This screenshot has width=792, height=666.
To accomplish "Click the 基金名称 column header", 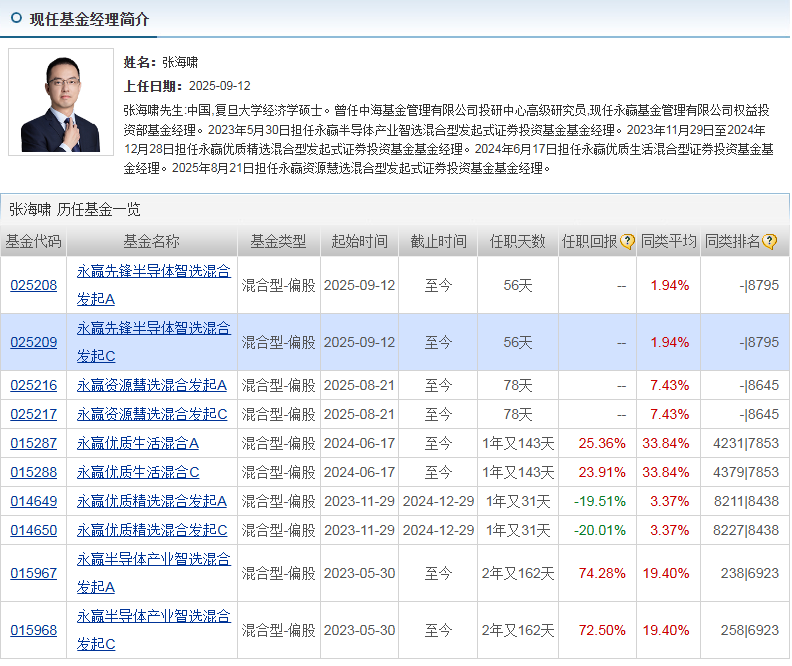I will point(152,242).
